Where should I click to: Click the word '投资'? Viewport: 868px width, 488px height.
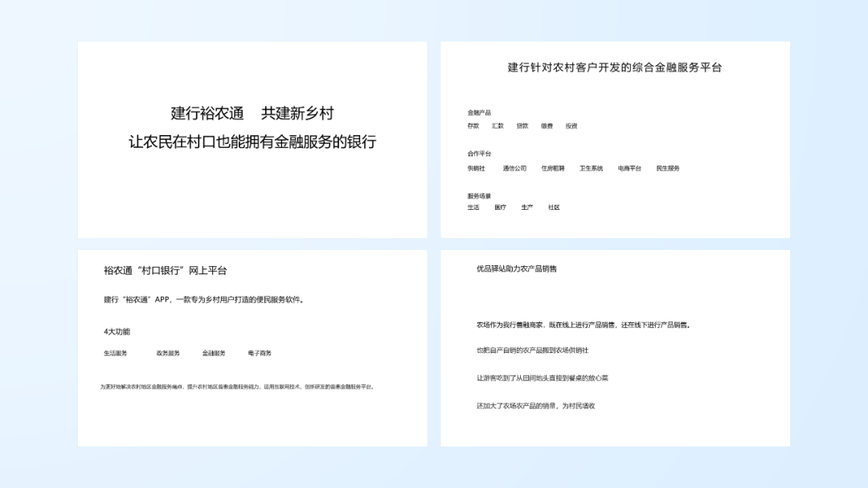571,125
